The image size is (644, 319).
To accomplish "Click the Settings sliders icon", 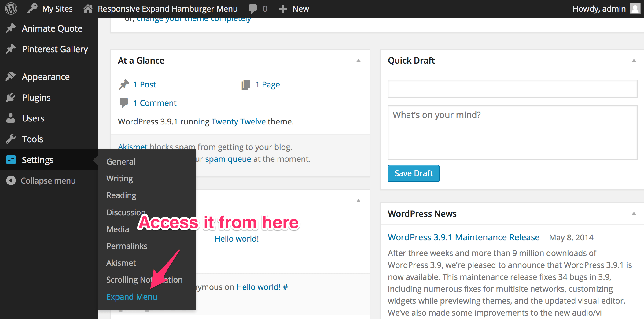I will (x=11, y=159).
